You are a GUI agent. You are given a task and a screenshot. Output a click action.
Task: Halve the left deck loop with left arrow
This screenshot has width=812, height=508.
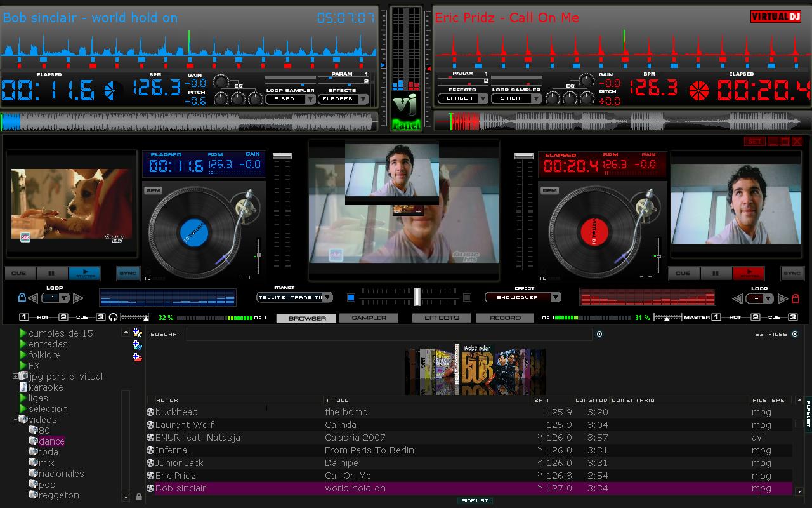pyautogui.click(x=33, y=298)
